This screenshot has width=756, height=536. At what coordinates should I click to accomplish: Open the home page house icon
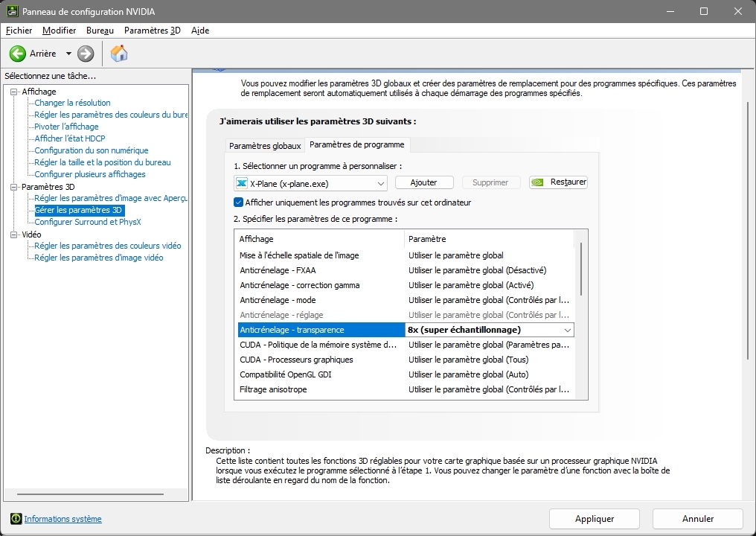point(118,53)
